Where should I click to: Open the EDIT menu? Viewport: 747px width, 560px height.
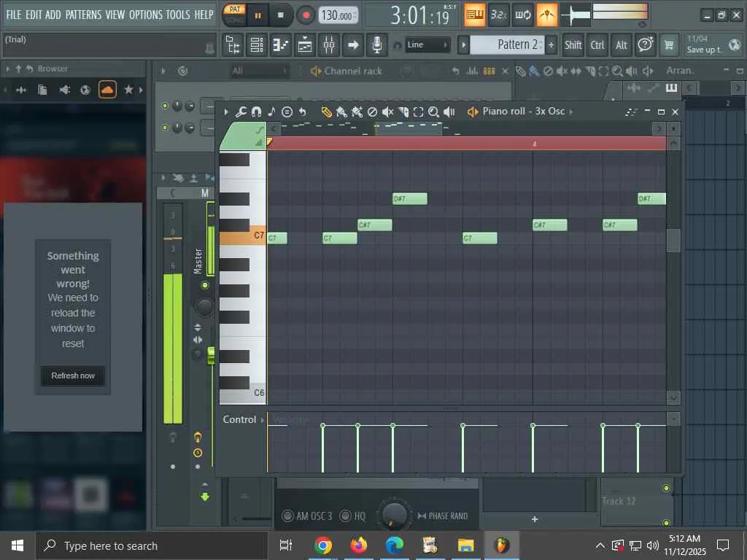[34, 15]
